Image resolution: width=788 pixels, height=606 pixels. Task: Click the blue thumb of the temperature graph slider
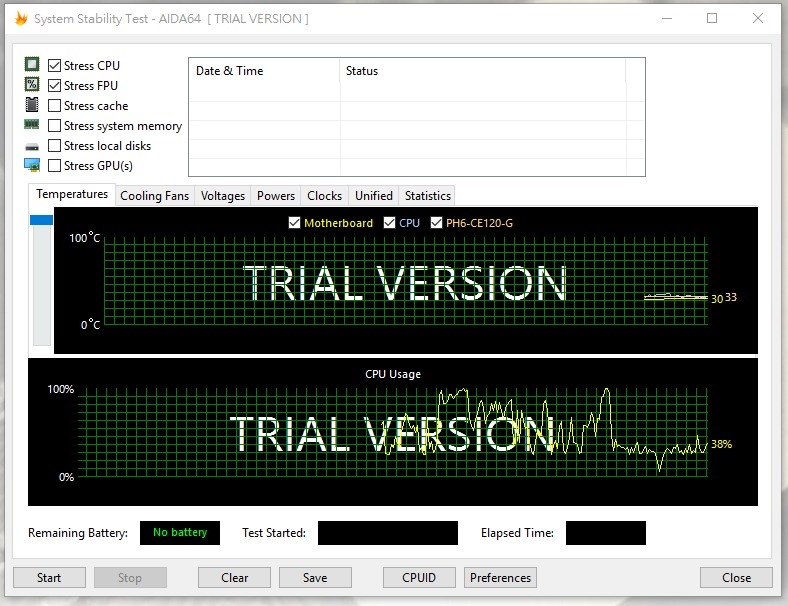pyautogui.click(x=41, y=220)
